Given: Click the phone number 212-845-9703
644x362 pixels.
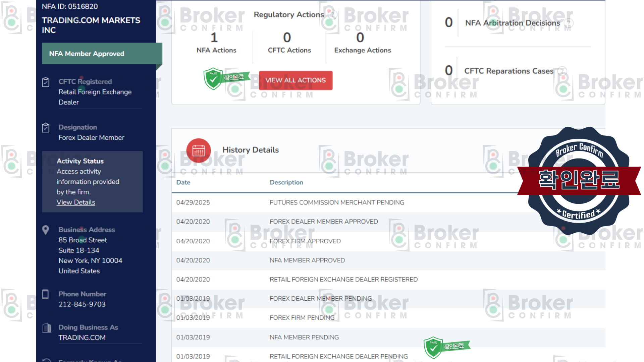Looking at the screenshot, I should [x=82, y=304].
